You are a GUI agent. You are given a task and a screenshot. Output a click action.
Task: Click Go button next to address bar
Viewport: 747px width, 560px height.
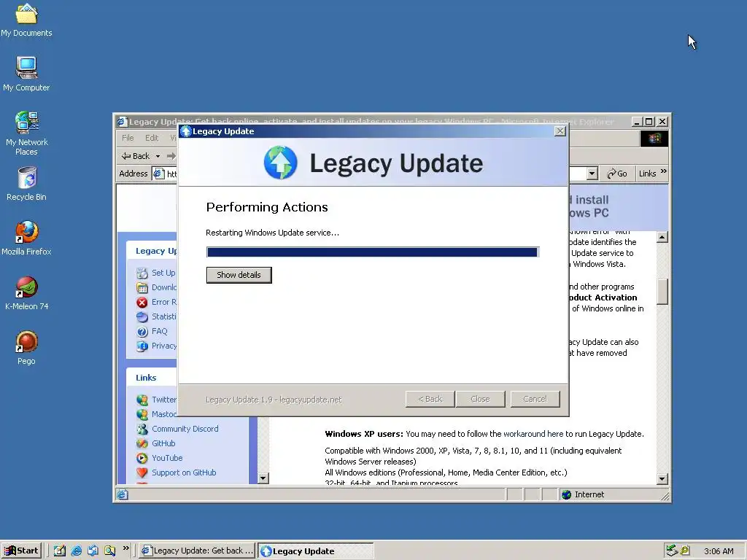[x=617, y=174]
